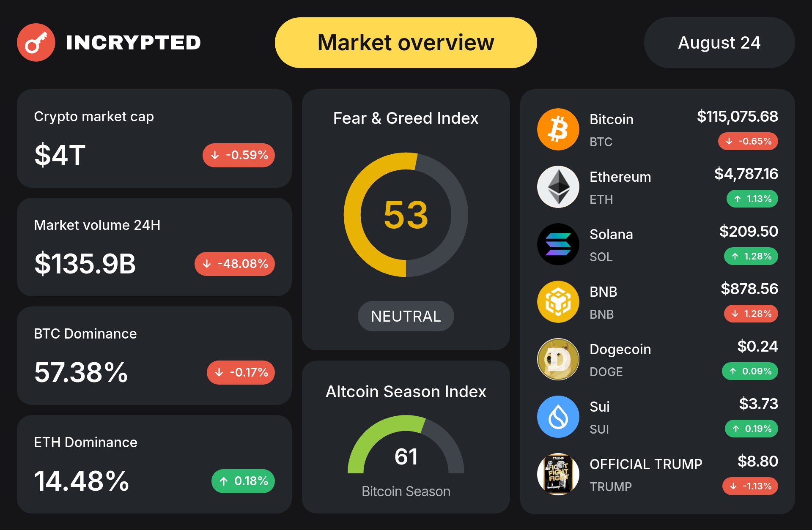Click the OFFICIAL TRUMP coin thumbnail
This screenshot has height=530, width=812.
(558, 474)
